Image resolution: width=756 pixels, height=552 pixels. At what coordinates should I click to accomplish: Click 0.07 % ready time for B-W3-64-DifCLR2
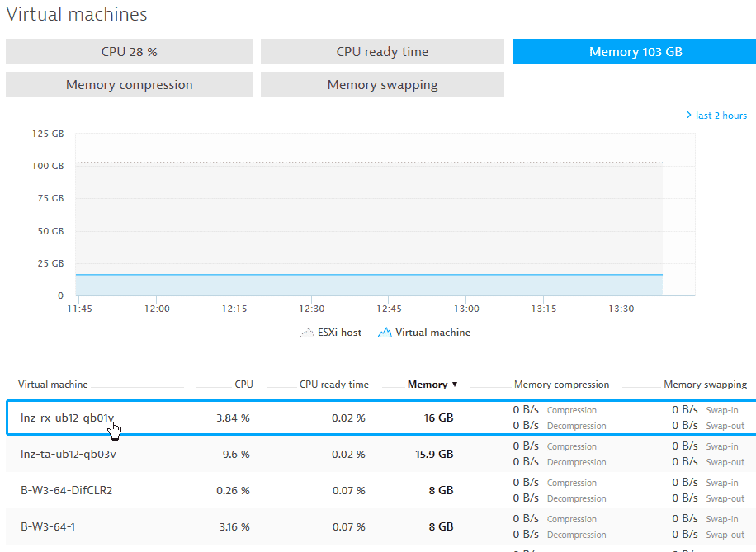click(348, 490)
